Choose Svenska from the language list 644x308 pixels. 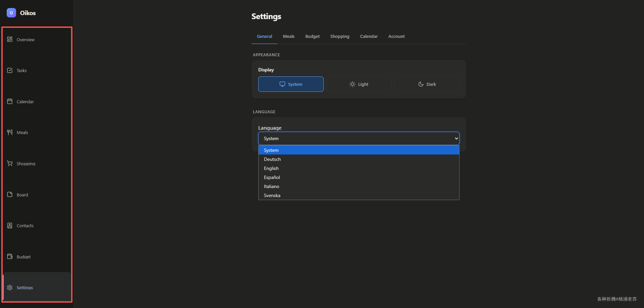tap(272, 195)
